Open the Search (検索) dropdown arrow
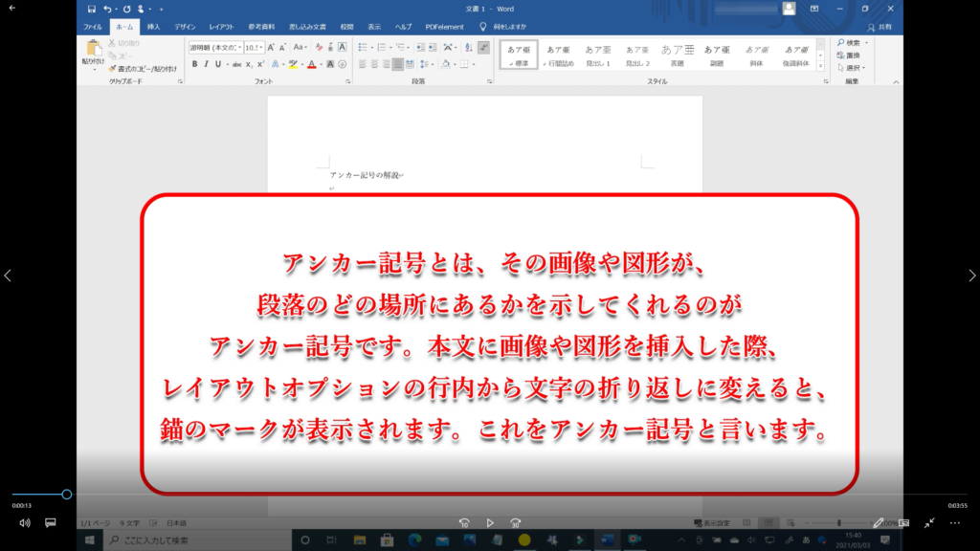Viewport: 980px width, 551px height. coord(866,42)
